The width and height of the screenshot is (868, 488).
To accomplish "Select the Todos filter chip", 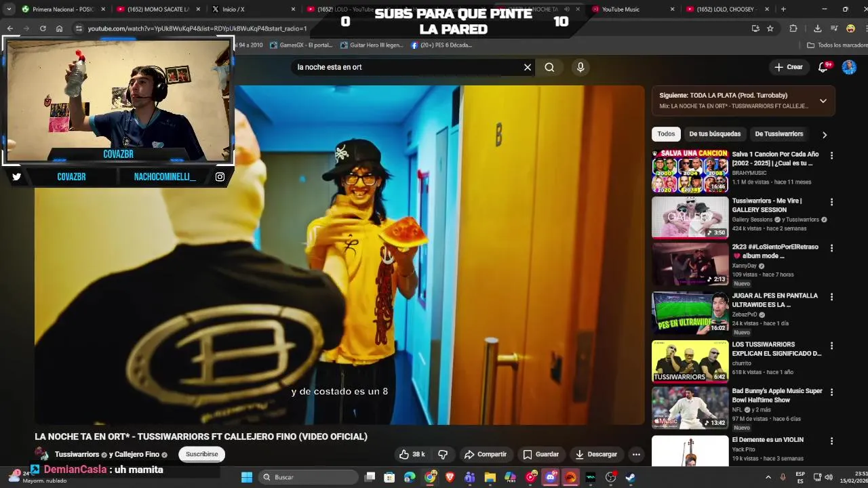I will (666, 134).
